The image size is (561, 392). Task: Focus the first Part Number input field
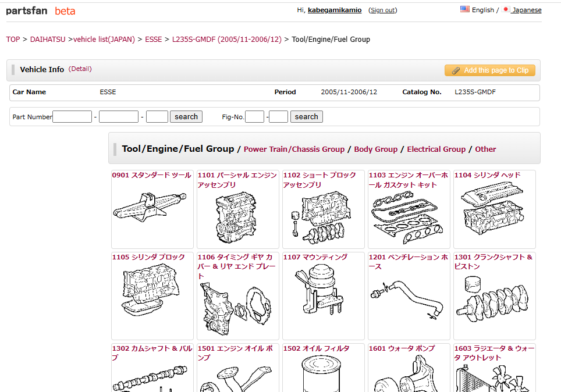coord(72,116)
